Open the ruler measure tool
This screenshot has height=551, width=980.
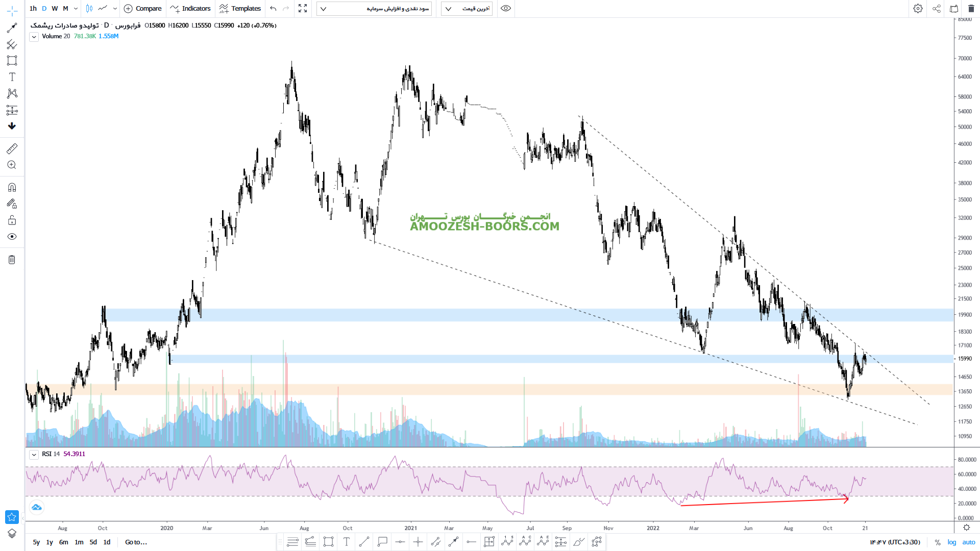12,148
